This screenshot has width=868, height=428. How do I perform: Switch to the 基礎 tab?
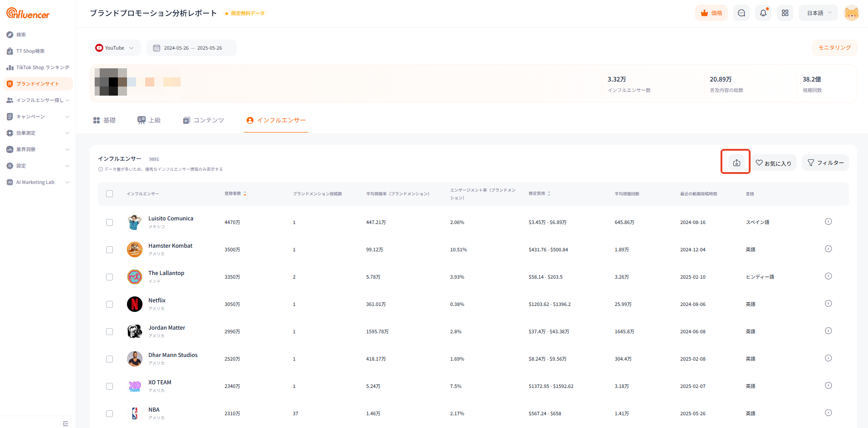coord(104,120)
